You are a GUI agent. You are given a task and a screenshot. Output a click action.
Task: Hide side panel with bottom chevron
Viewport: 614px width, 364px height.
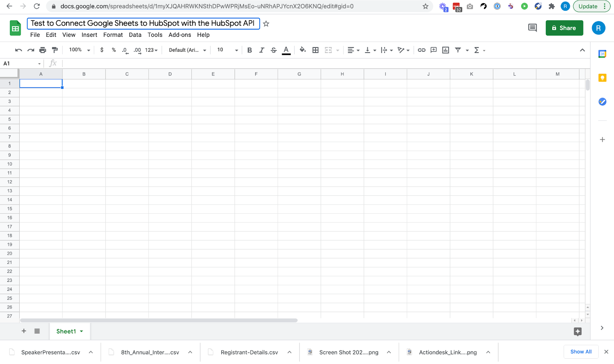coord(602,328)
